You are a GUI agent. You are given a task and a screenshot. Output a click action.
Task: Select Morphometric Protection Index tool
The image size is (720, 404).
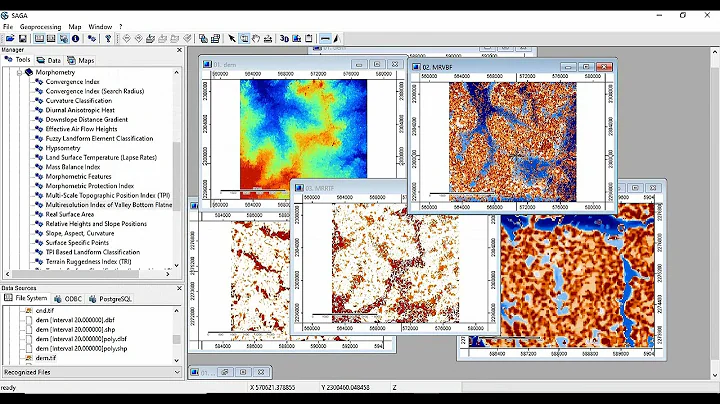coord(90,186)
